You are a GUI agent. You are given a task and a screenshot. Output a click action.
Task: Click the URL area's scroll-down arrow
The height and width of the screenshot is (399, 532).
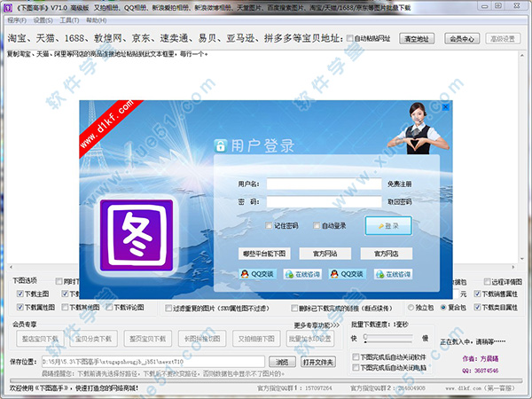[522, 259]
